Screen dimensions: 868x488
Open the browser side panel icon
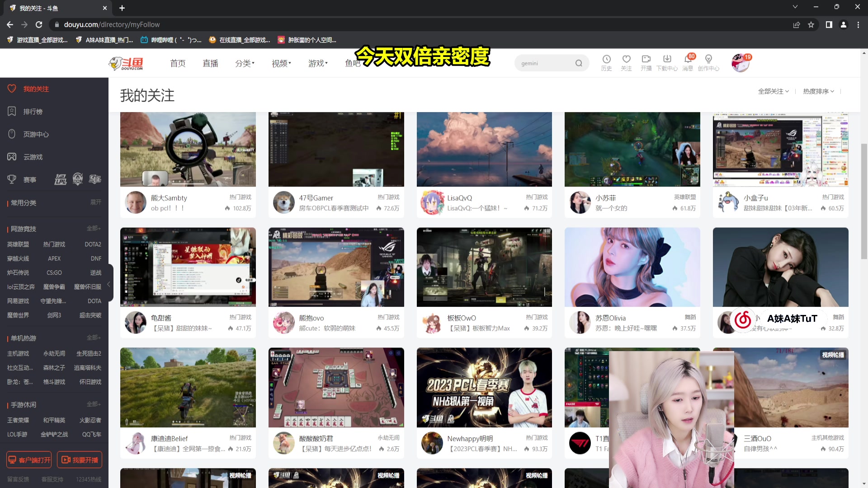pos(829,24)
